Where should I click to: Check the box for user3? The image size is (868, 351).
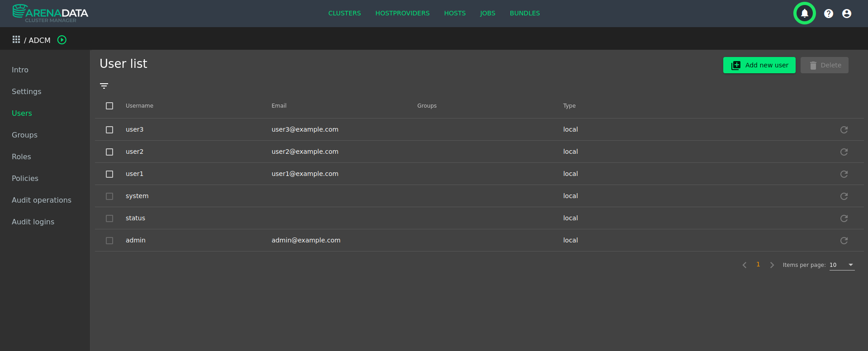(x=109, y=130)
